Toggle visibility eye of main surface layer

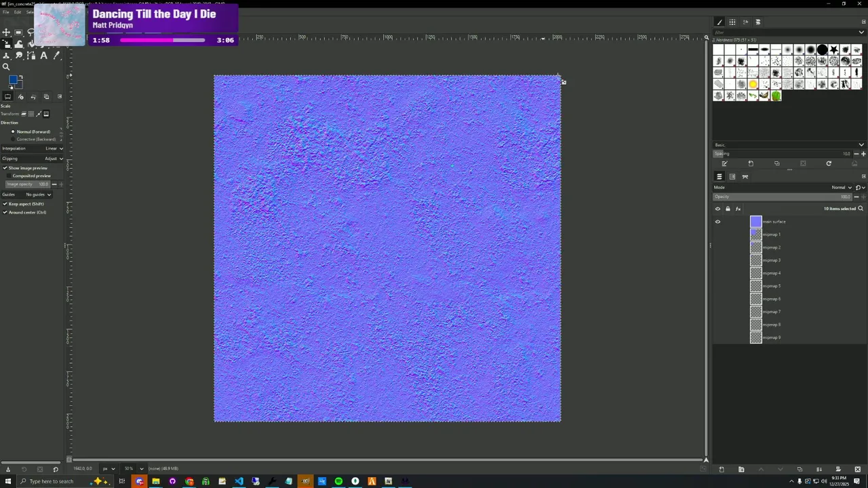click(x=717, y=222)
